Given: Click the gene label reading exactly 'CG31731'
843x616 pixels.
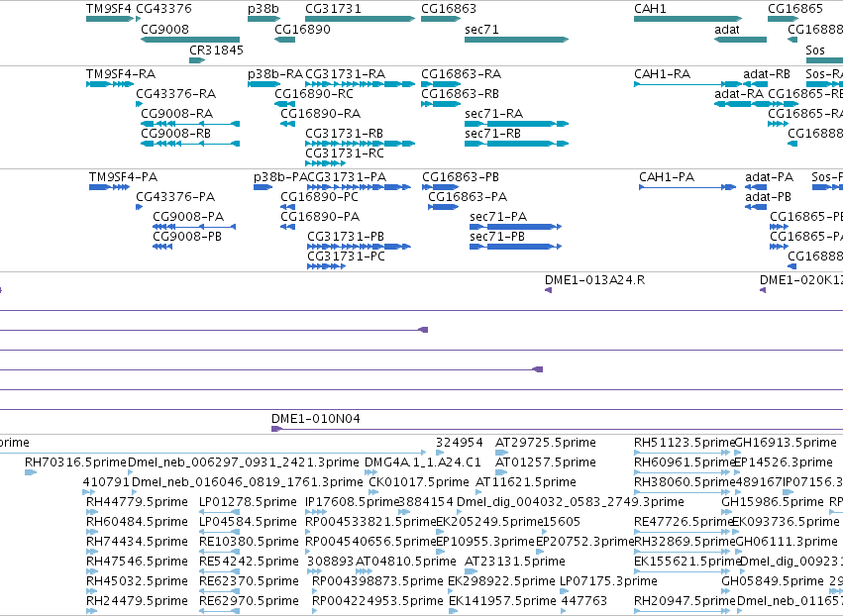Looking at the screenshot, I should 333,9.
